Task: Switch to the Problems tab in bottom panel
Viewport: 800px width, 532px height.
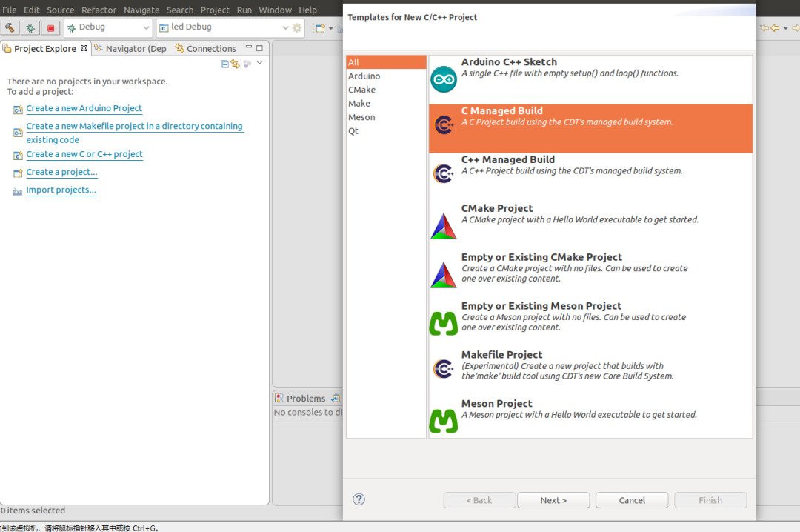Action: click(301, 398)
